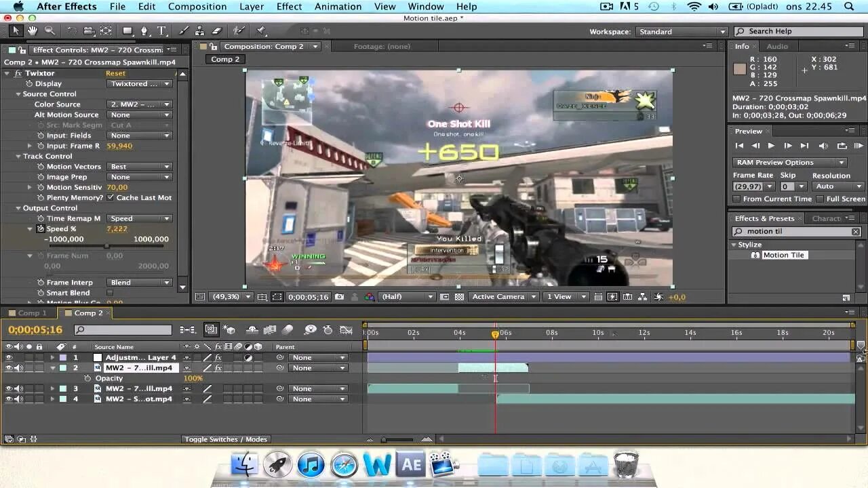Enable Smart Blend checkbox

[110, 293]
